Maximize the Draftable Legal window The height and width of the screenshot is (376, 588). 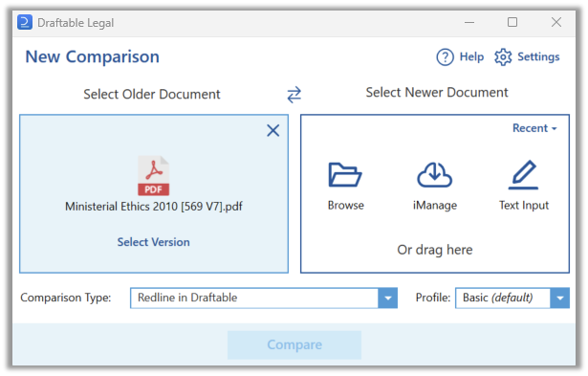tap(512, 23)
